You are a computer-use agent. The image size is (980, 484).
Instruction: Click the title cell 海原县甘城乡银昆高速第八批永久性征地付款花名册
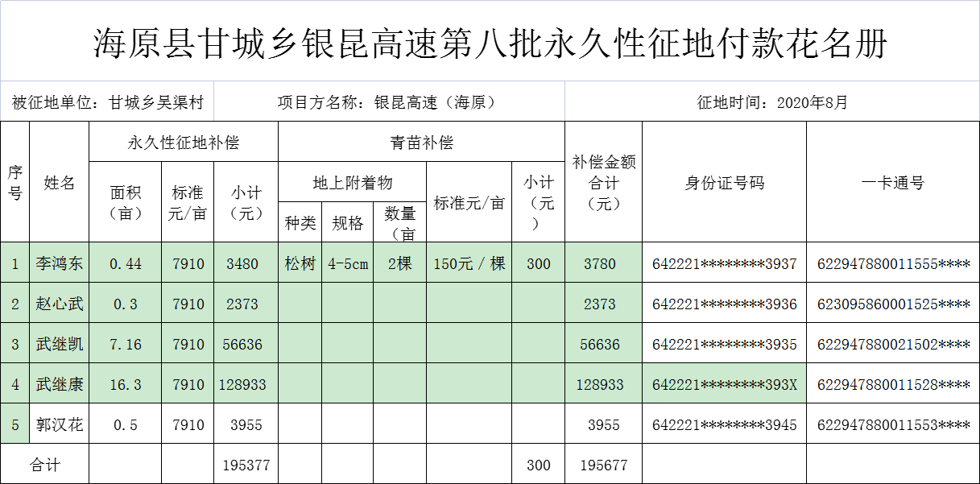pos(490,43)
